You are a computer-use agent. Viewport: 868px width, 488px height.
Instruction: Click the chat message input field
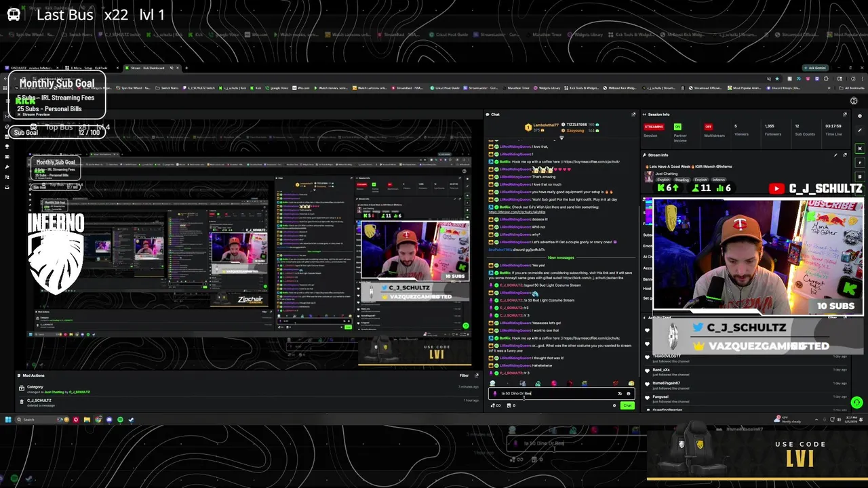tap(561, 394)
